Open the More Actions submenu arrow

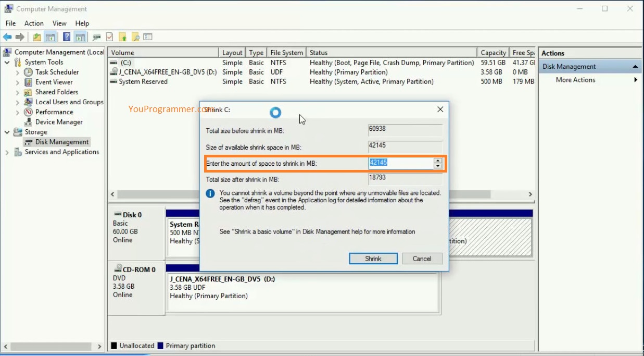[x=636, y=80]
